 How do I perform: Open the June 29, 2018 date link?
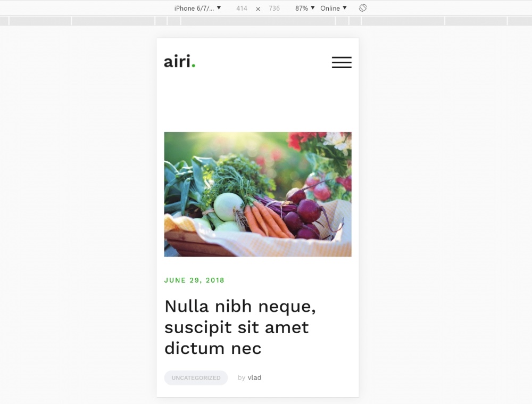(194, 281)
